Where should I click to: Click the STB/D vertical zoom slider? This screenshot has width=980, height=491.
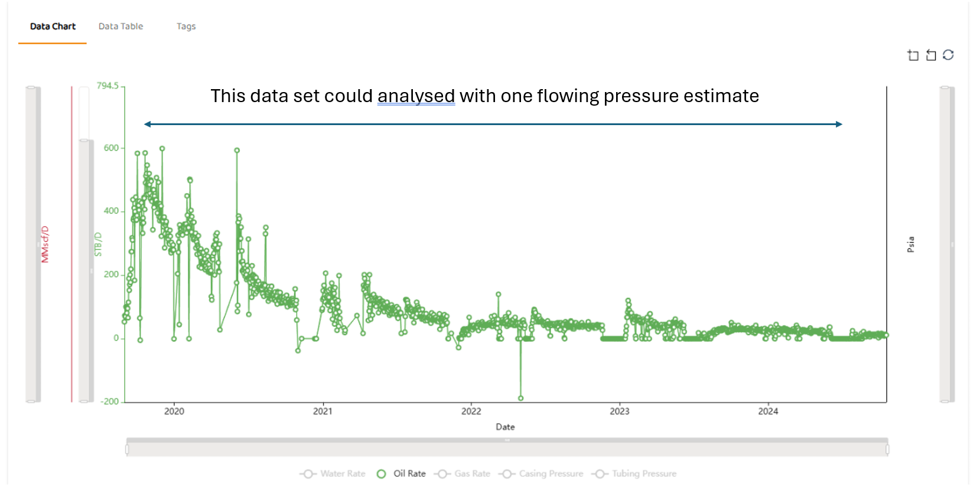tap(84, 271)
